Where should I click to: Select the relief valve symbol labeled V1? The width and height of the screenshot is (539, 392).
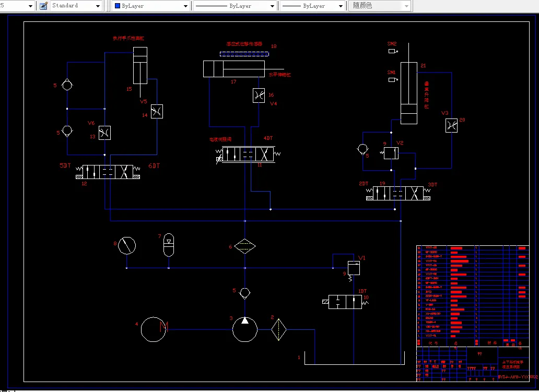(x=354, y=269)
